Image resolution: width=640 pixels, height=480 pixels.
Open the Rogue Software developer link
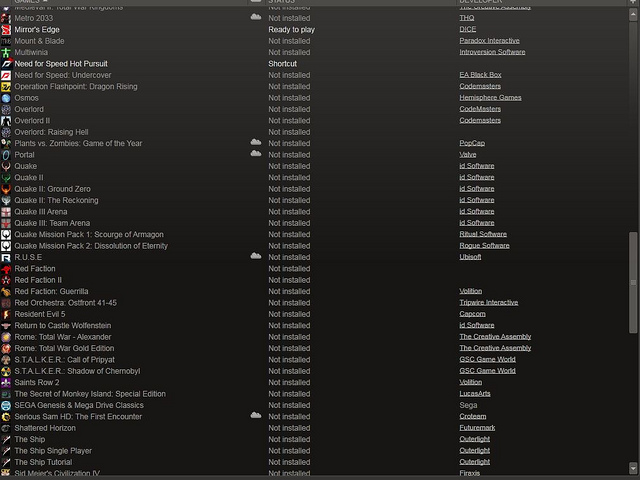point(484,246)
